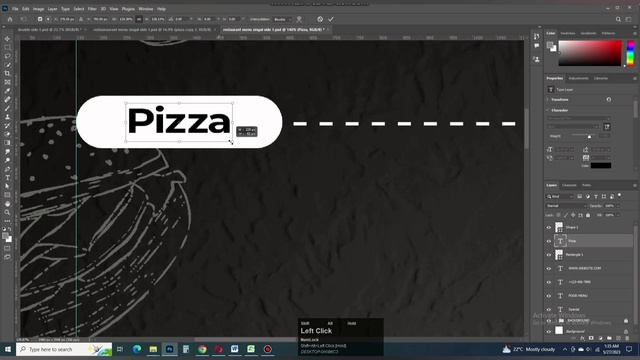
Task: Cancel the transform in options bar
Action: coord(320,19)
